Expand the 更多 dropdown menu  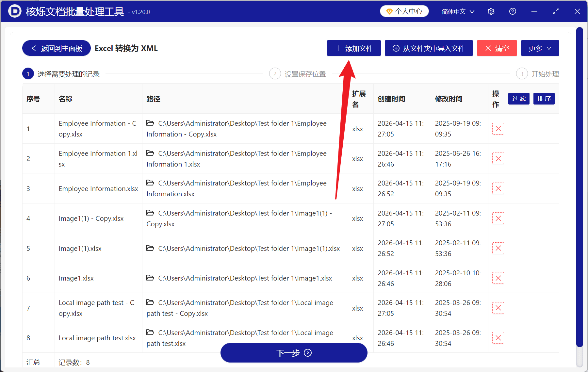click(x=540, y=48)
